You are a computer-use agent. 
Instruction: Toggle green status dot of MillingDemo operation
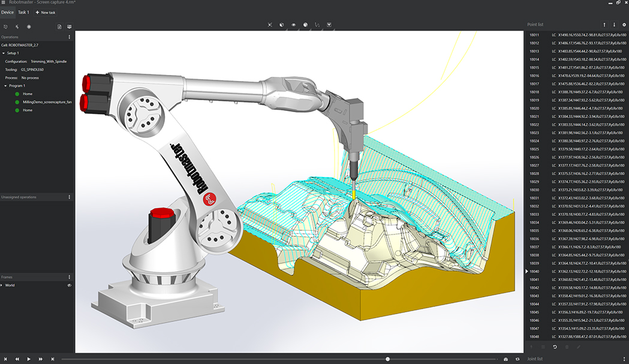click(17, 102)
